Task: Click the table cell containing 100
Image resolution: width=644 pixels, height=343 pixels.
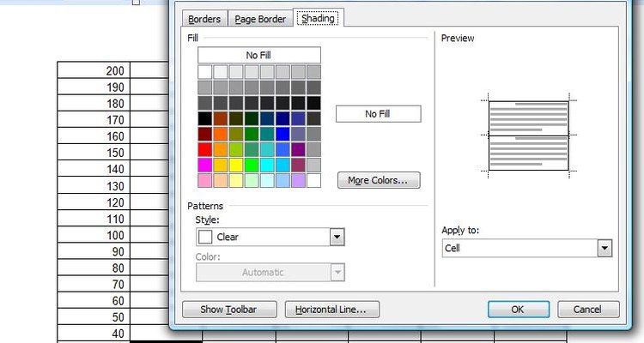Action: coord(94,235)
